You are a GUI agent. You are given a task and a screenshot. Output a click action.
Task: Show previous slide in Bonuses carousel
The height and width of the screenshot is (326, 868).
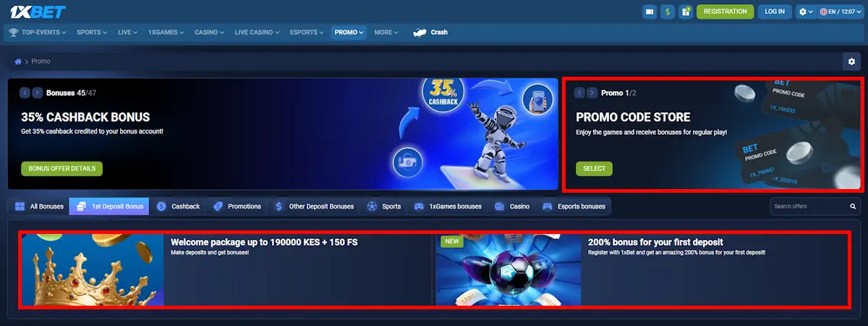[x=25, y=93]
